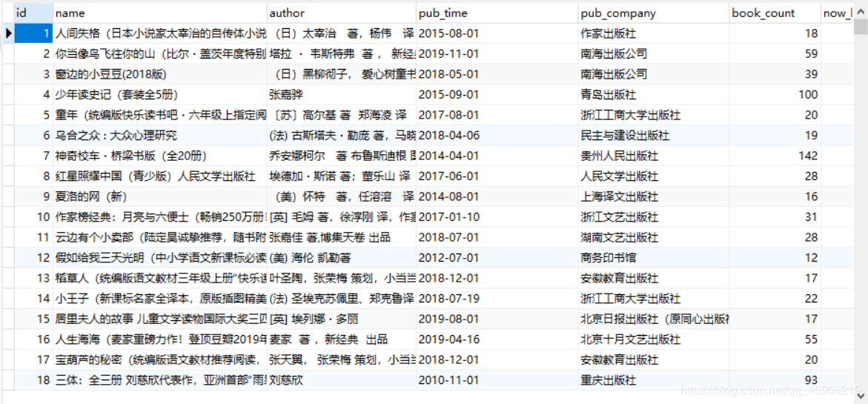The height and width of the screenshot is (404, 868).
Task: Click pub_time cell 2019-04-16
Action: 497,340
